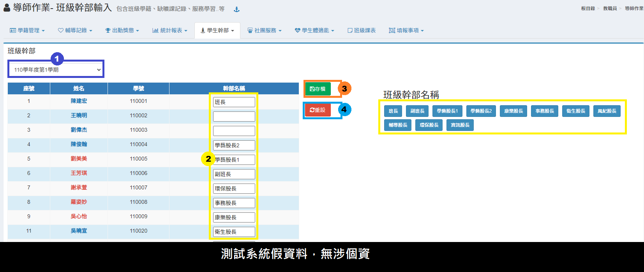Choose the 資訊股長 officer title button

pos(460,125)
